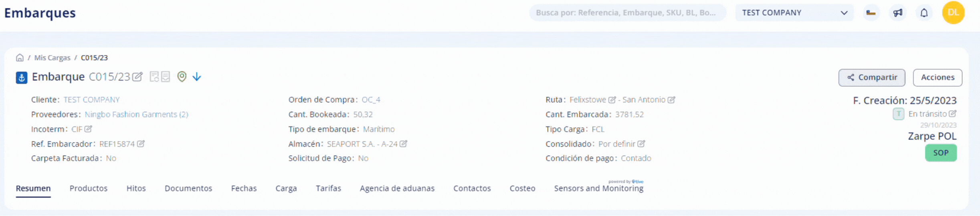Click the megaphone announcements icon
The width and height of the screenshot is (980, 216).
click(897, 13)
